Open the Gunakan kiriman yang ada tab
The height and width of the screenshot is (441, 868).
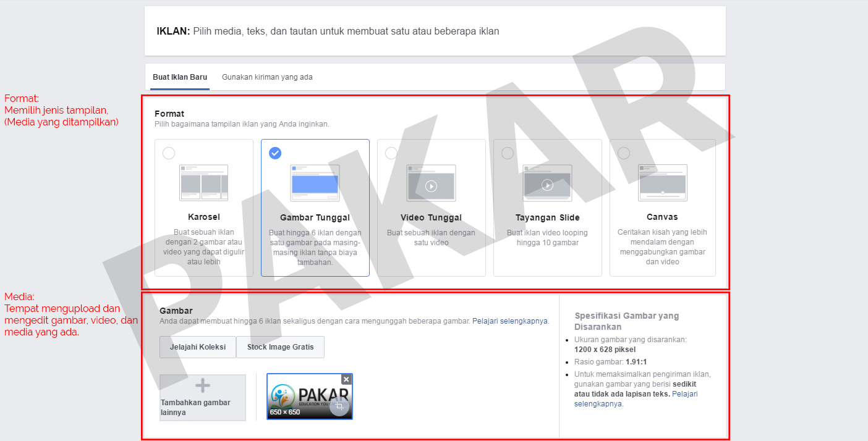coord(267,77)
